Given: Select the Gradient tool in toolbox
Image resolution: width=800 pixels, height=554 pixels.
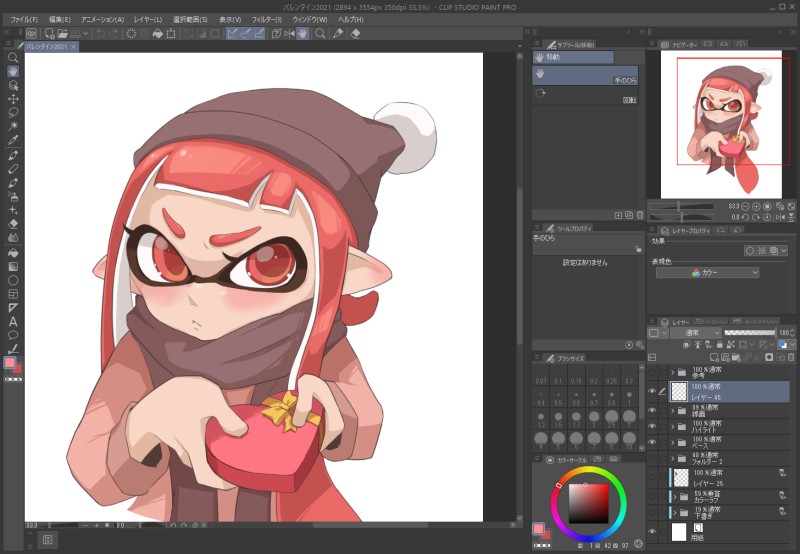Looking at the screenshot, I should click(13, 266).
